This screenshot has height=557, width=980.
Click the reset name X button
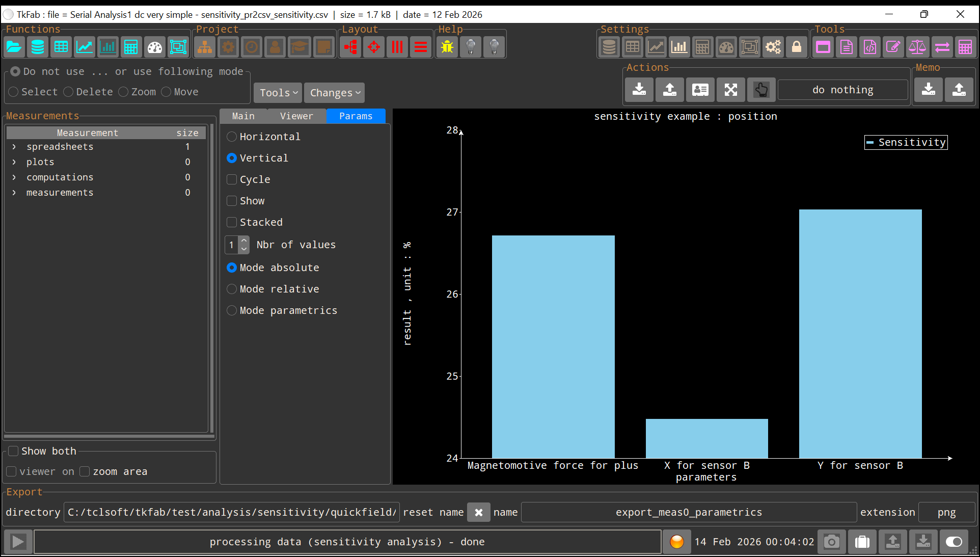478,512
